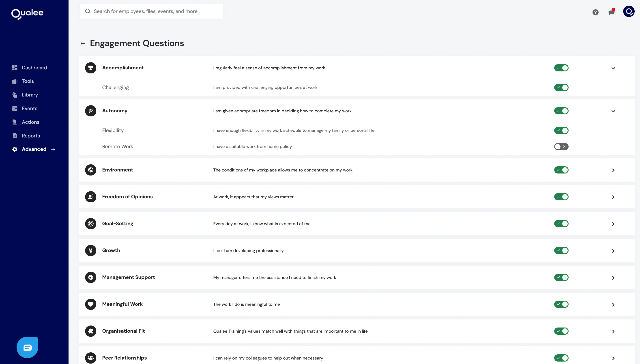Open the blue chat support widget
640x364 pixels.
[x=27, y=347]
